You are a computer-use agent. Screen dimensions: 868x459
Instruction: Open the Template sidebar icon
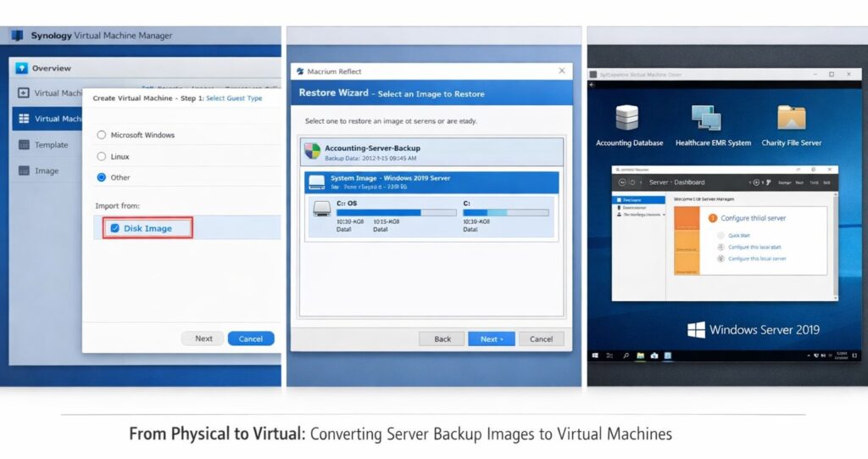click(24, 145)
